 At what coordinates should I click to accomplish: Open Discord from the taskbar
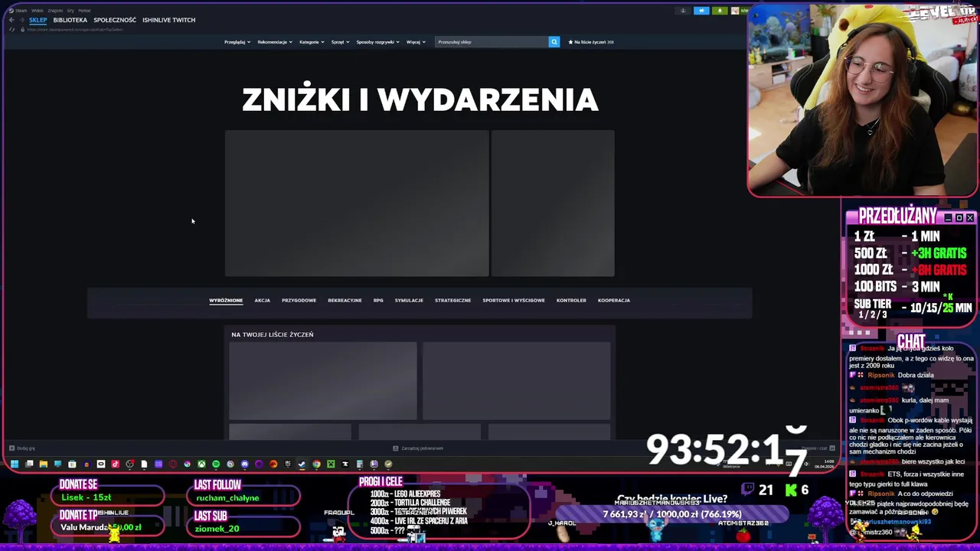click(x=245, y=464)
